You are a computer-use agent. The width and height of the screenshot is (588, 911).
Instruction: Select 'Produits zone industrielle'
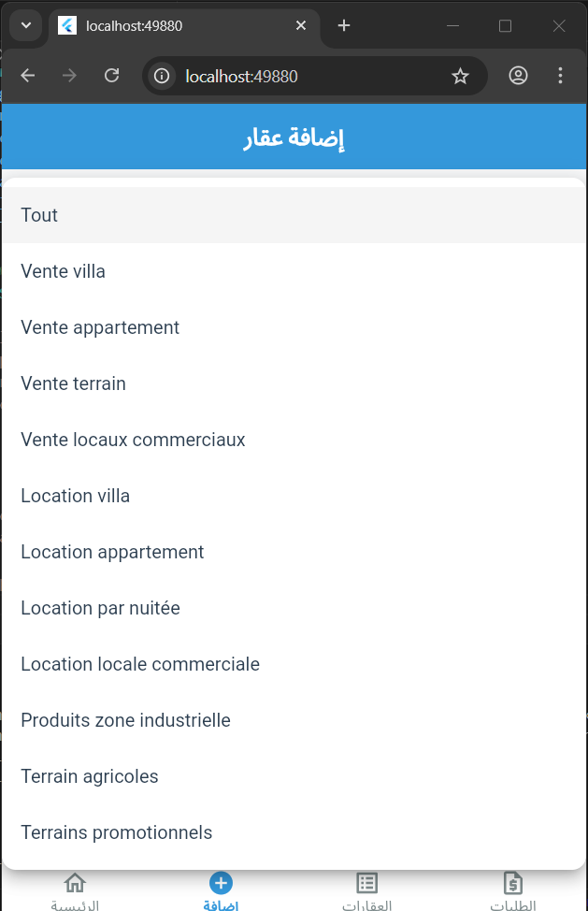click(x=125, y=720)
